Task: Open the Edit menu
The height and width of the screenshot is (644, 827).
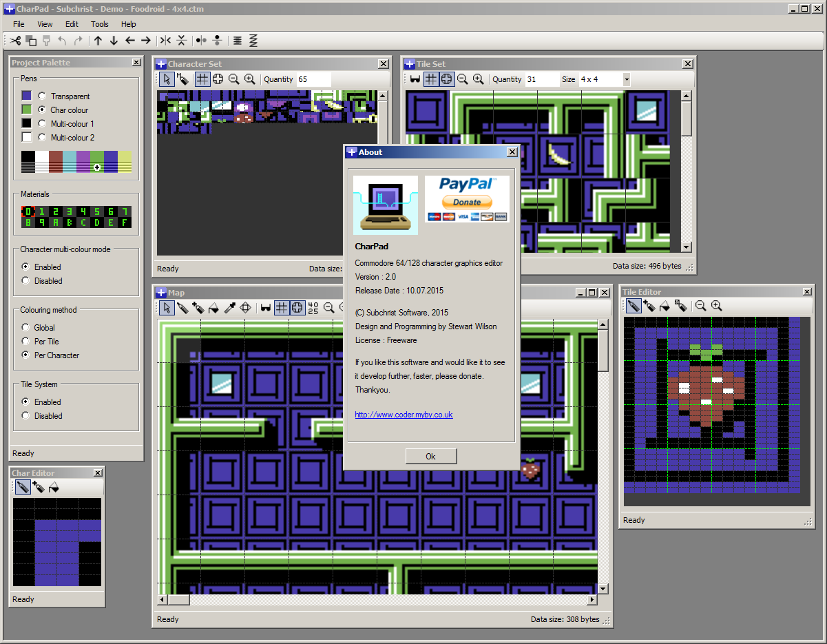Action: pos(72,24)
